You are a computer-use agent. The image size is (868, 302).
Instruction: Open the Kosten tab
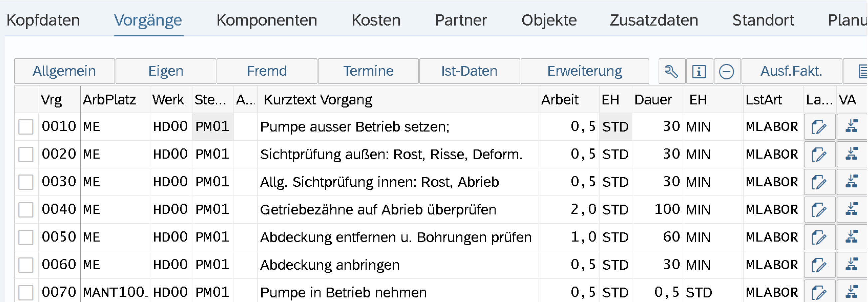[376, 20]
